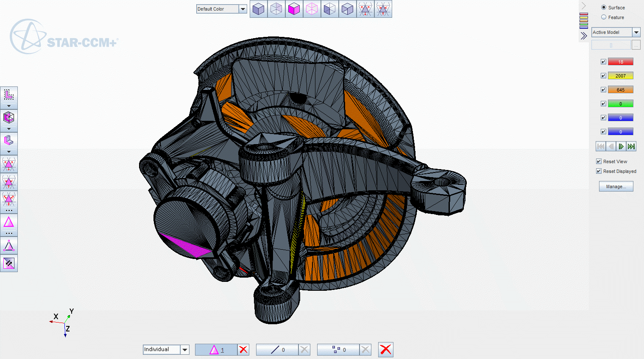Click the Manage... button
The image size is (644, 359).
[616, 186]
